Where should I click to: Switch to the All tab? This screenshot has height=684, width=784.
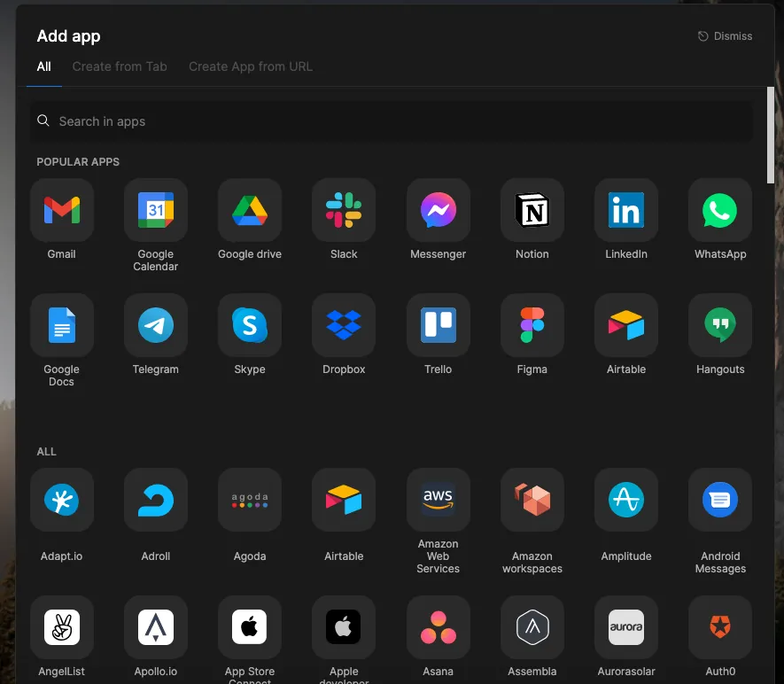click(x=44, y=66)
